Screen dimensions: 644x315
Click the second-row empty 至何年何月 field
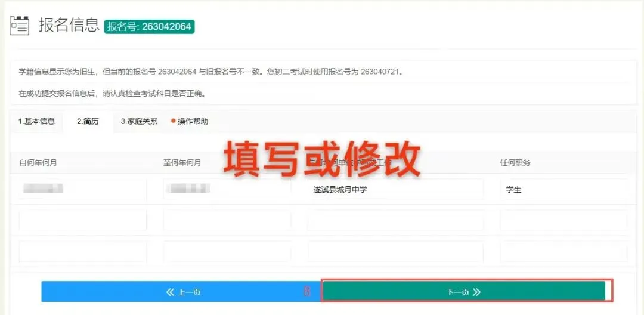click(227, 220)
